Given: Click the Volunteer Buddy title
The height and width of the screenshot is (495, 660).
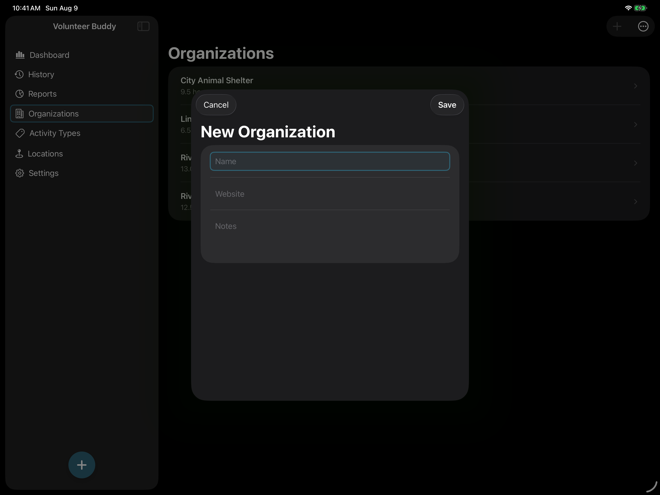Looking at the screenshot, I should pos(84,26).
